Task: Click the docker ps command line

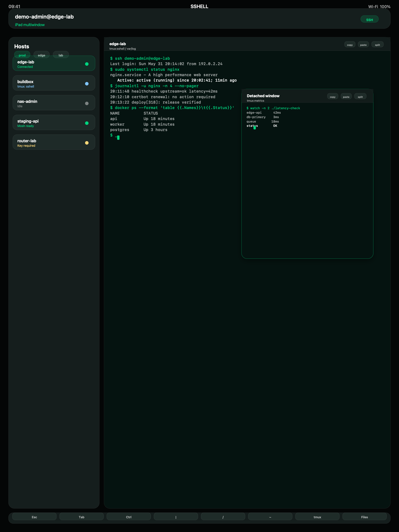Action: pos(172,108)
